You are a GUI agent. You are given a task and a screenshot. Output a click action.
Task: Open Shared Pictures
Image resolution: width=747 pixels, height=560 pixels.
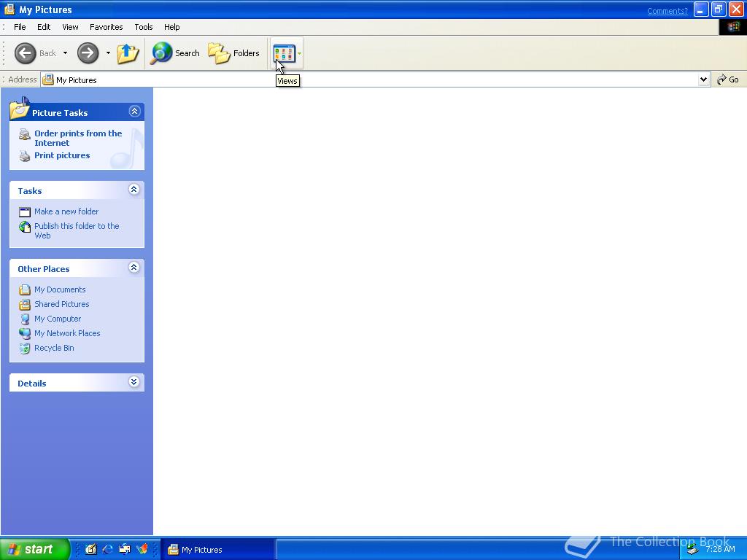coord(62,304)
